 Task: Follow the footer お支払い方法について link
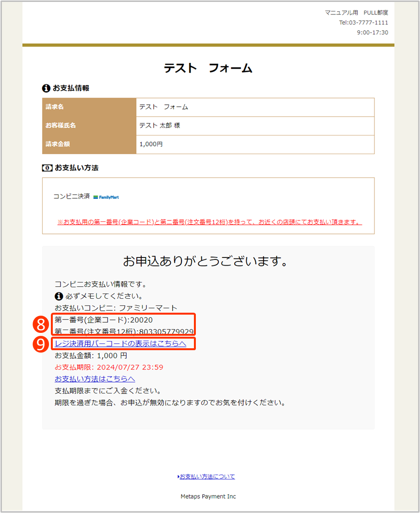tap(206, 476)
